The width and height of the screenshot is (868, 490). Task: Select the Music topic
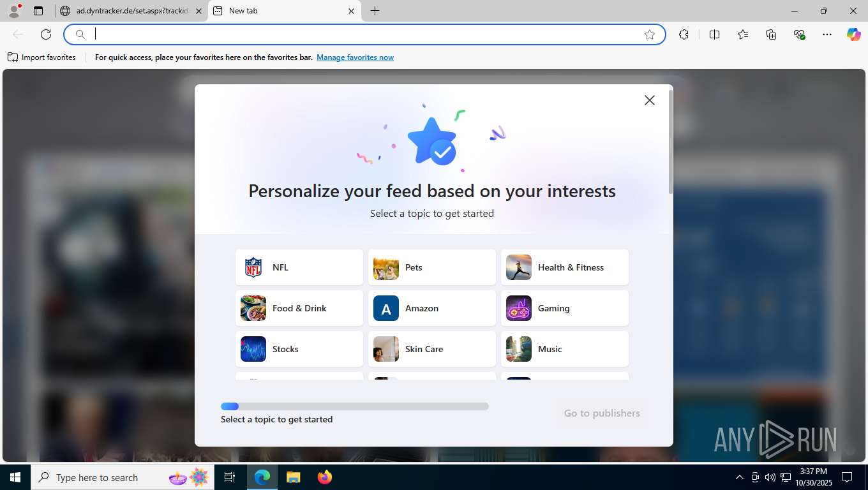tap(565, 349)
